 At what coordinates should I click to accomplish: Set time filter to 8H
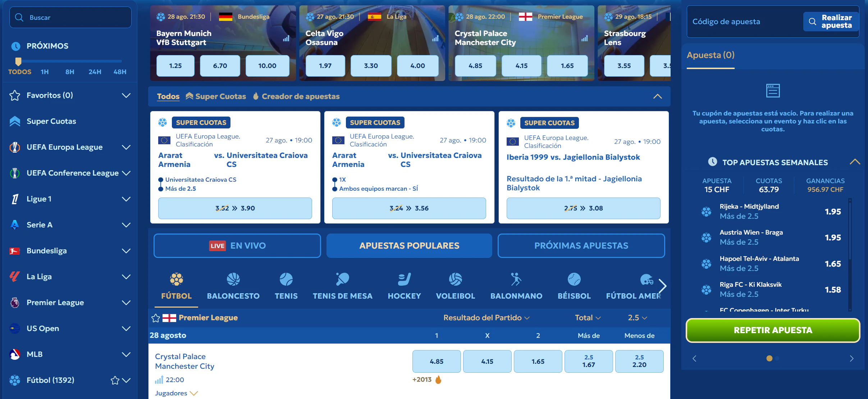[x=70, y=72]
